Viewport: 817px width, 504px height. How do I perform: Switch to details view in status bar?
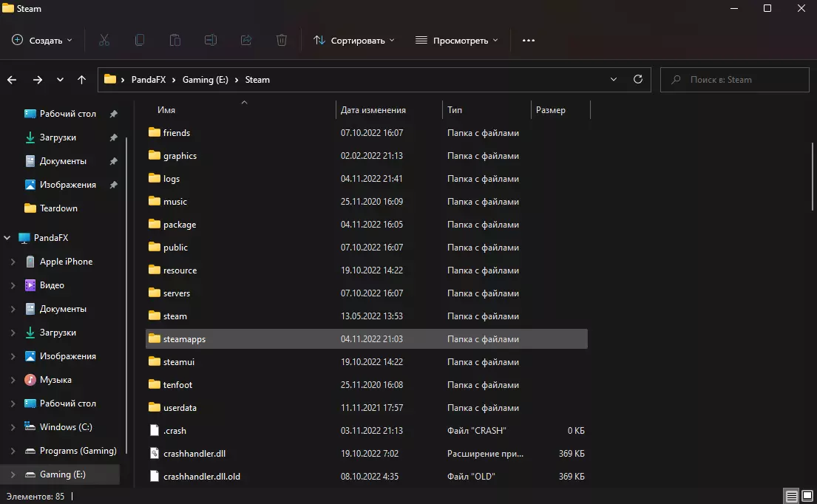(791, 496)
